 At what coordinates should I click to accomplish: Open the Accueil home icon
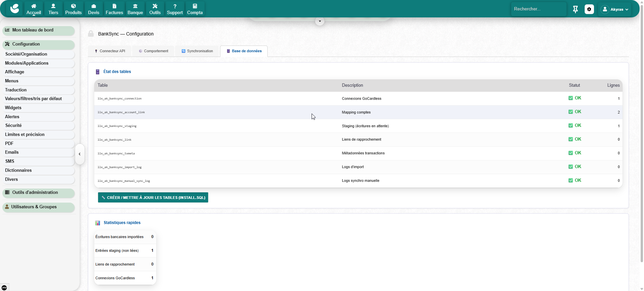(34, 6)
